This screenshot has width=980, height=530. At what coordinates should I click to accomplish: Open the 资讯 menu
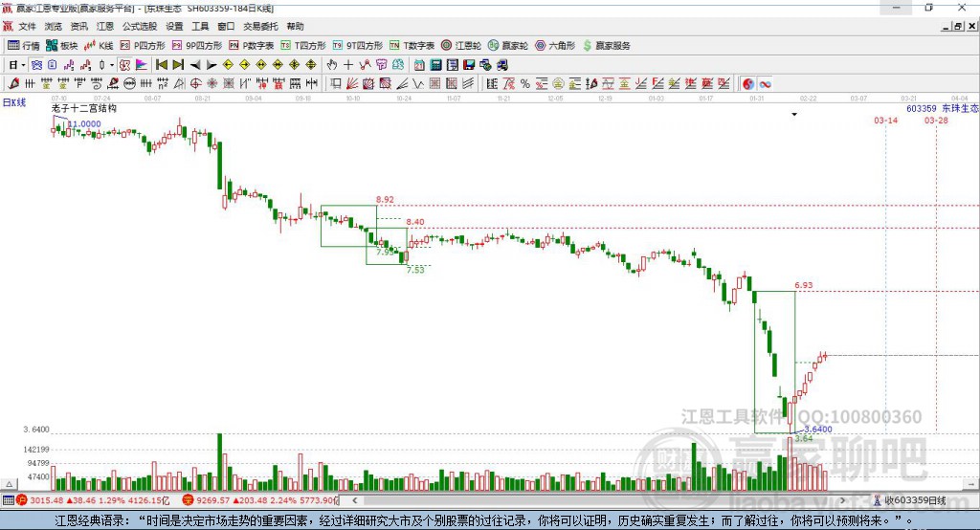click(x=78, y=26)
